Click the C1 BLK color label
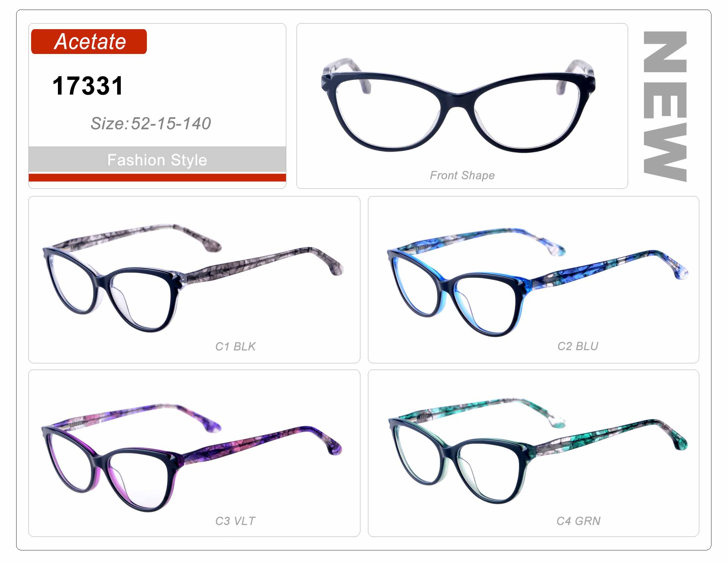Viewport: 728px width, 563px height. tap(235, 346)
